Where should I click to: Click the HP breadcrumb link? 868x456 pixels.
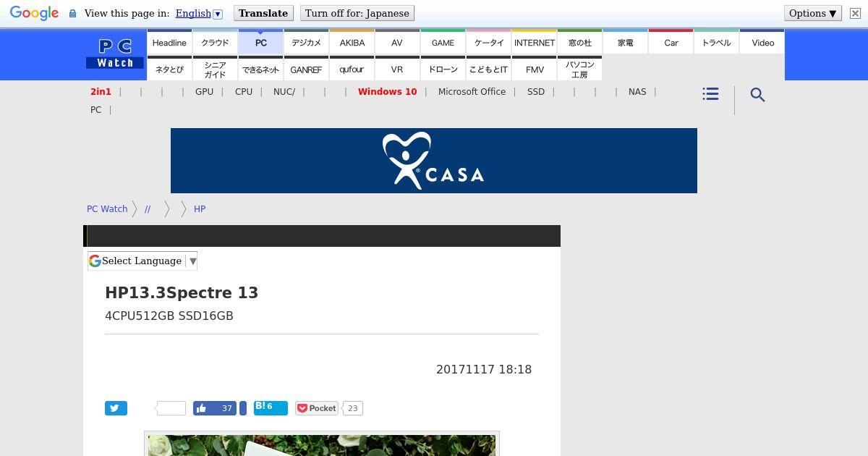(x=200, y=208)
